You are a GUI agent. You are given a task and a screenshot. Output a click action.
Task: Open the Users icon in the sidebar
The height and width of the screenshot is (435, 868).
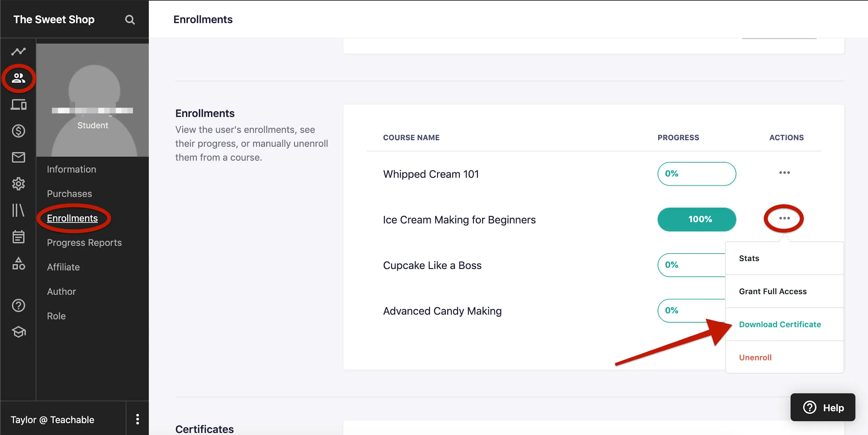(x=18, y=78)
